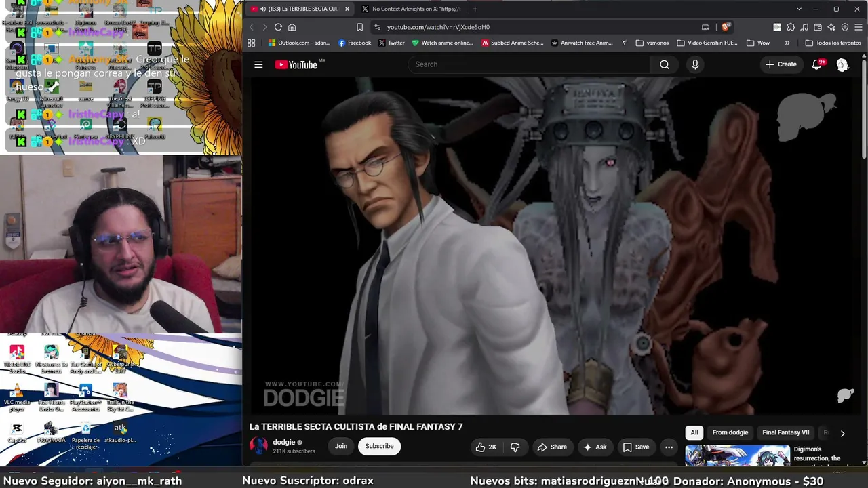Viewport: 868px width, 488px height.
Task: Click the Share button
Action: [x=552, y=447]
